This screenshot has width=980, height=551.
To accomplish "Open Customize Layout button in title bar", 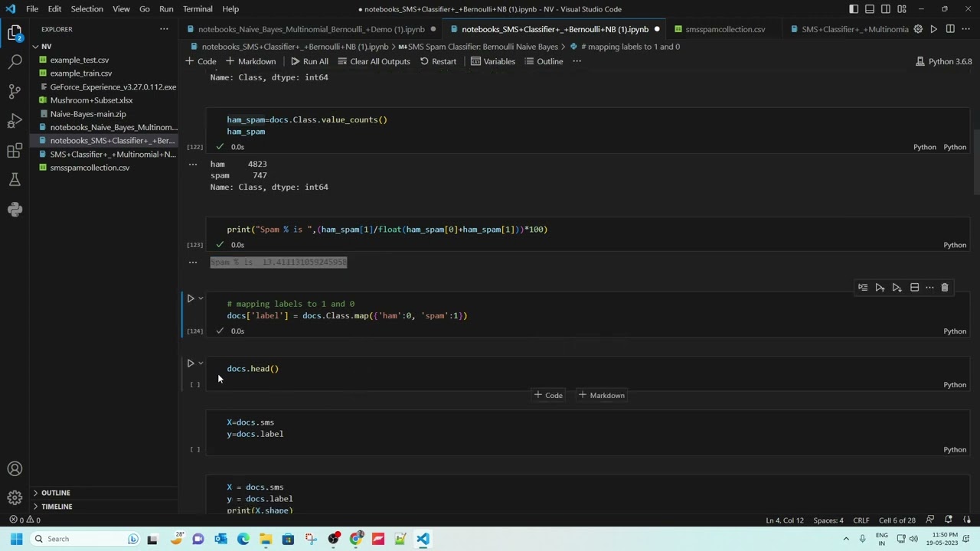I will coord(902,9).
